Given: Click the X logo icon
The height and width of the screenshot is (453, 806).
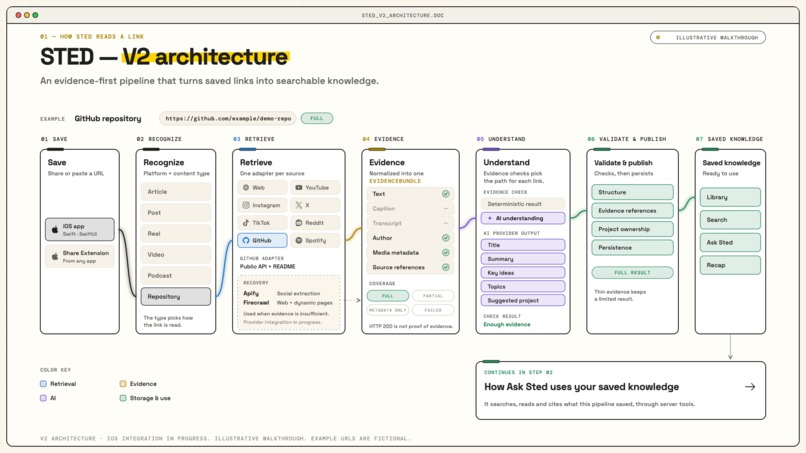Looking at the screenshot, I should click(x=299, y=205).
